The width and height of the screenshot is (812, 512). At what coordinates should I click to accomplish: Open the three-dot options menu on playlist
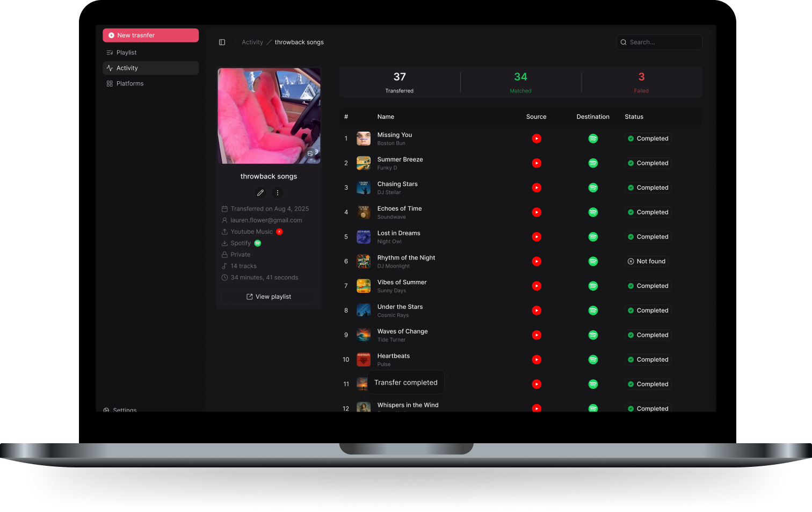click(x=277, y=192)
